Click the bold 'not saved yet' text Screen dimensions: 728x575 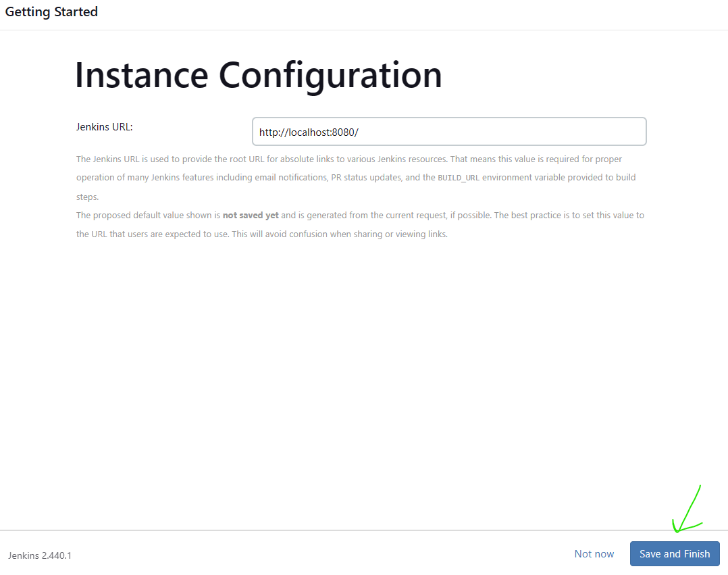(x=251, y=216)
